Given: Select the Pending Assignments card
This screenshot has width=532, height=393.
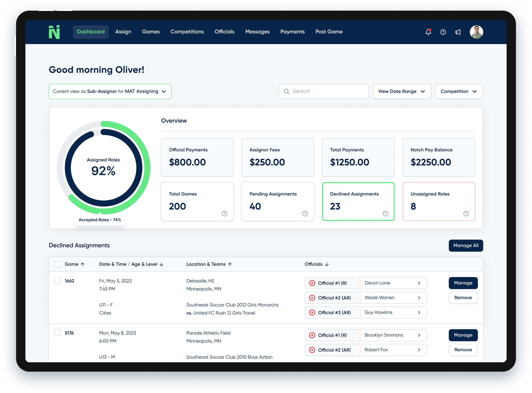Looking at the screenshot, I should pyautogui.click(x=278, y=201).
